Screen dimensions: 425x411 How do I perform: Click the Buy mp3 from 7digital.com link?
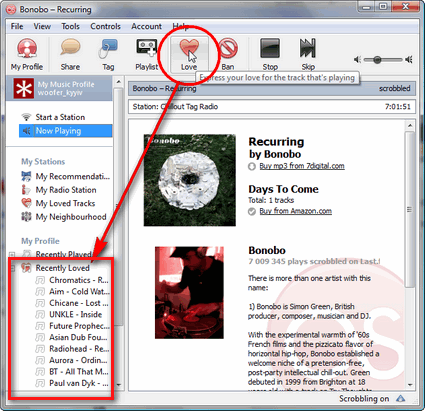[302, 166]
